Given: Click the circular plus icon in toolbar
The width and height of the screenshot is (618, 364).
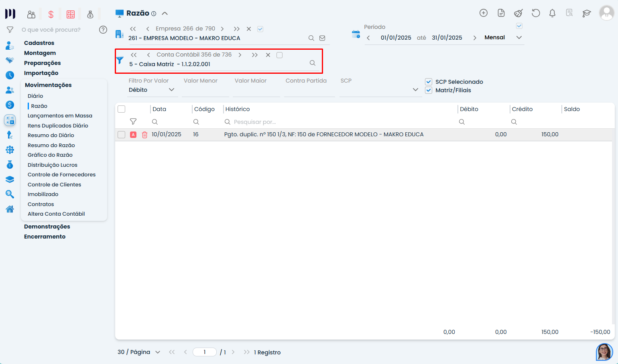Looking at the screenshot, I should [484, 13].
